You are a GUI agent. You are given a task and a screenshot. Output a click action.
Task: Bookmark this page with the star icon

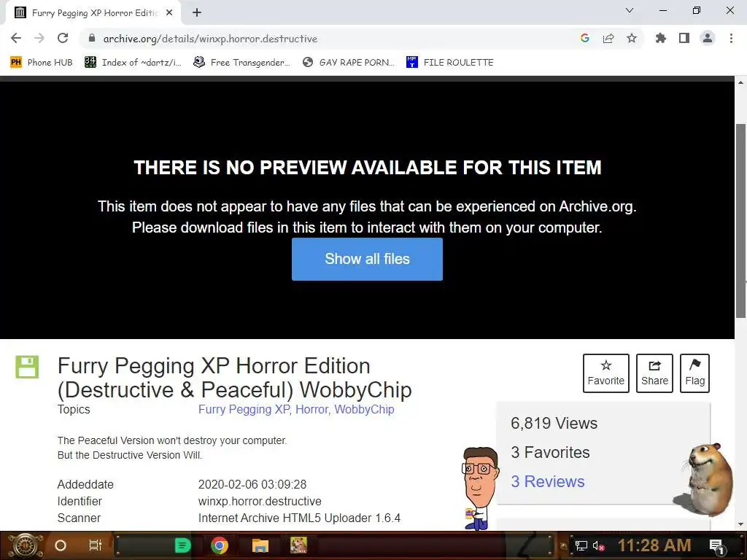coord(632,38)
